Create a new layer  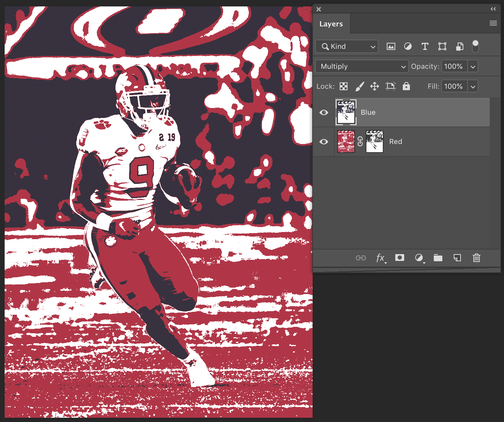pos(457,258)
